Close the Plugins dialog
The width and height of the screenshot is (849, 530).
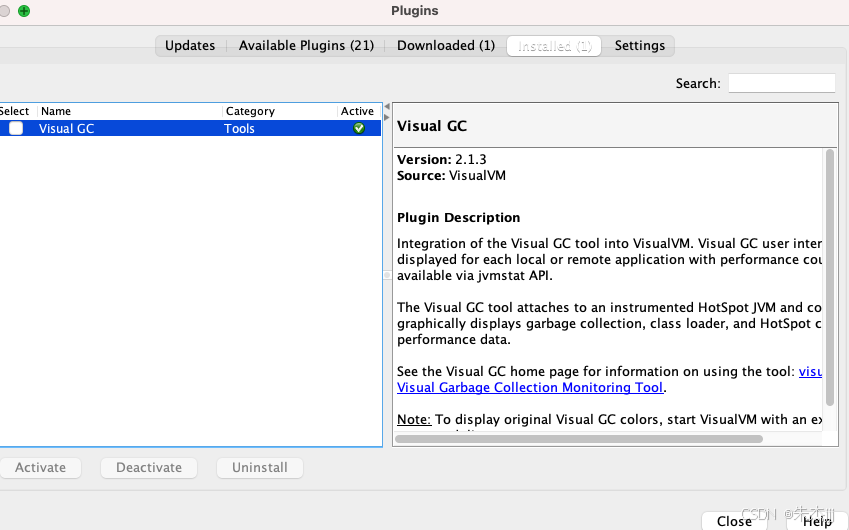pos(734,521)
